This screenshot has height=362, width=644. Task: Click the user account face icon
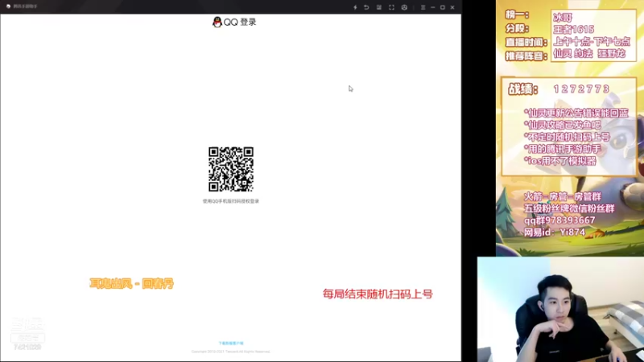tap(404, 7)
